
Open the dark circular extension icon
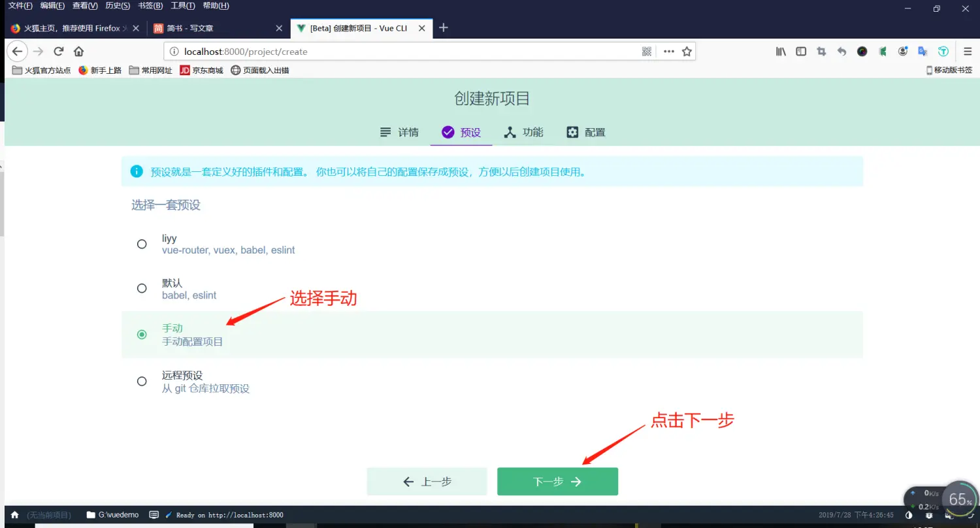pyautogui.click(x=862, y=52)
